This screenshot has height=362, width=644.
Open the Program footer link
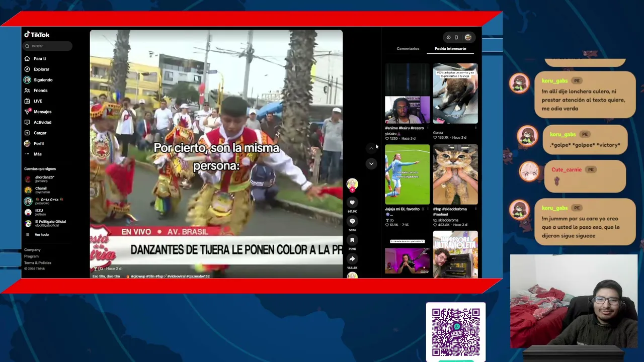tap(31, 256)
